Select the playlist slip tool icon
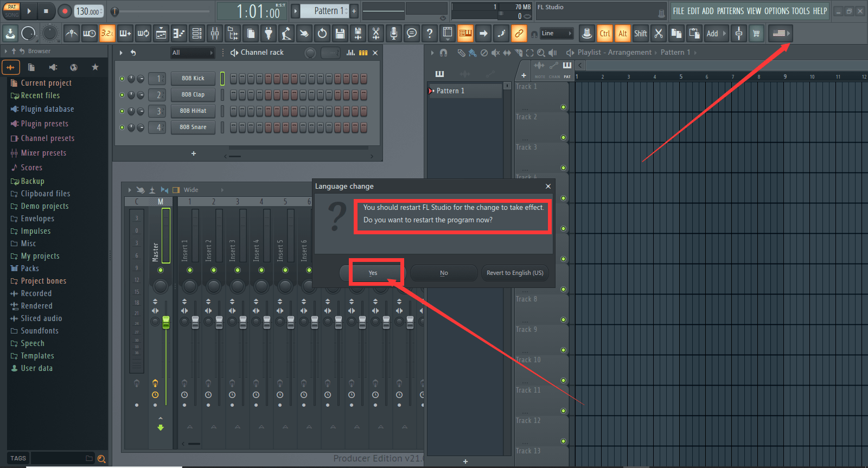868x468 pixels. point(507,53)
